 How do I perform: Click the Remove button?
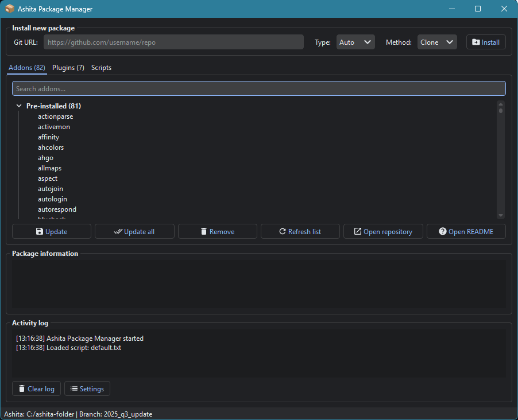tap(218, 231)
